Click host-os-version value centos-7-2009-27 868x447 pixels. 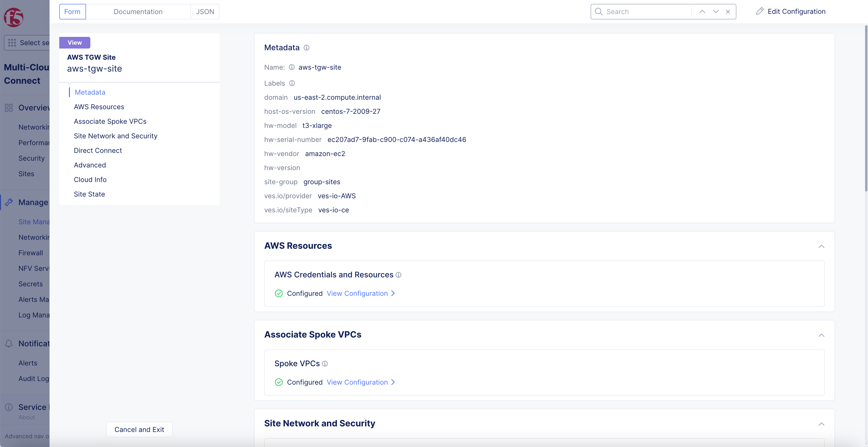pyautogui.click(x=350, y=111)
